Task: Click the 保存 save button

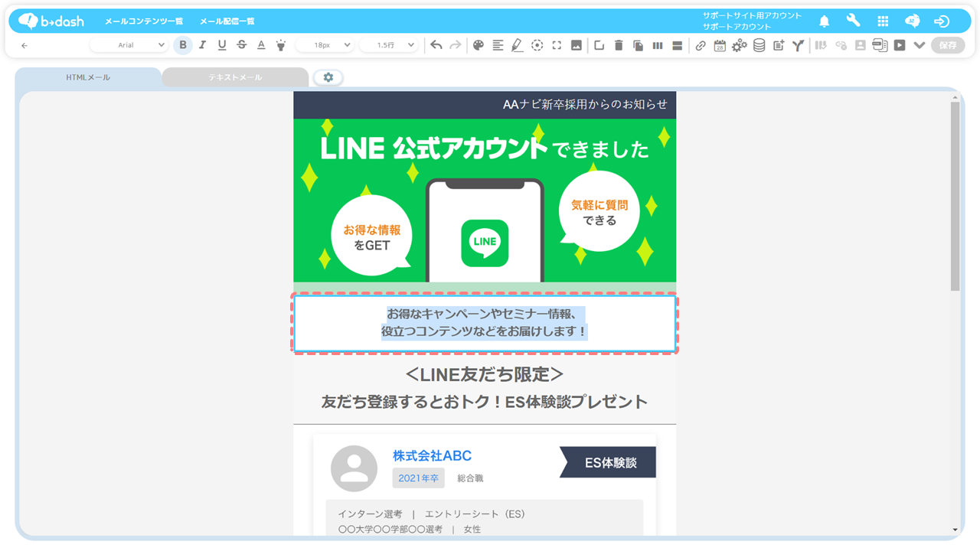Action: 948,45
